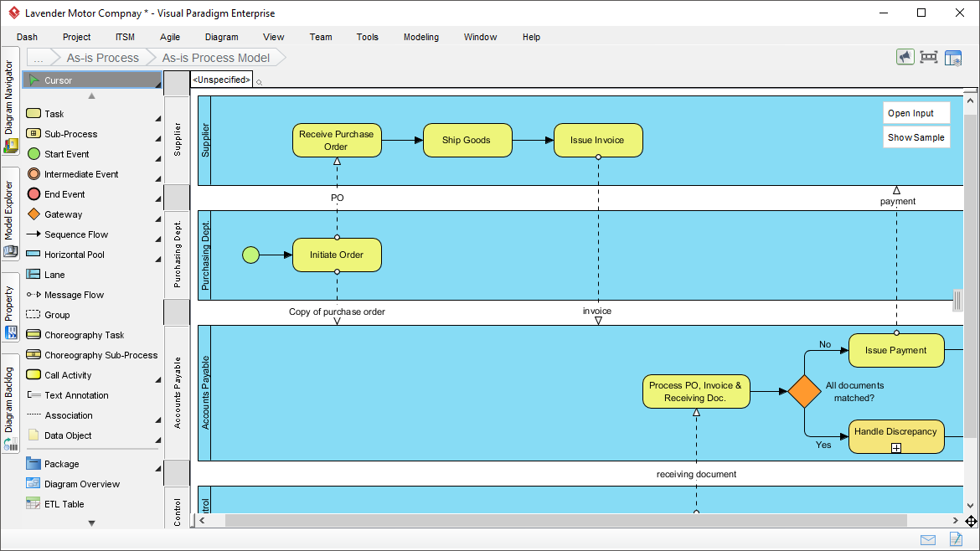Click the announcement megaphone toolbar icon
The height and width of the screenshot is (551, 980).
point(905,58)
